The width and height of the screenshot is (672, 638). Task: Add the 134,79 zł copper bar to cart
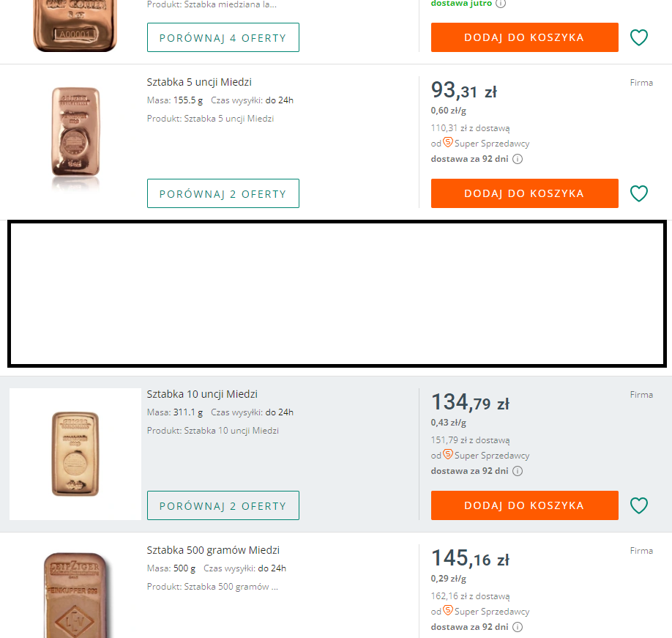[x=524, y=505]
